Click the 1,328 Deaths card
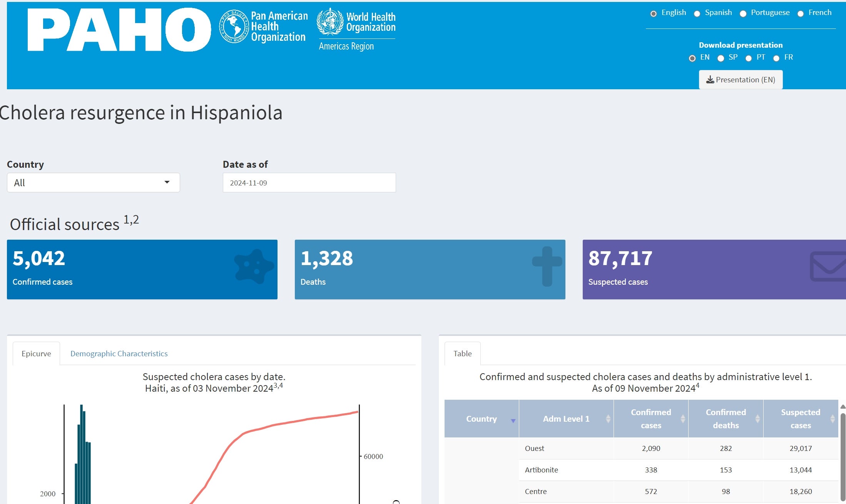The image size is (846, 504). click(430, 269)
